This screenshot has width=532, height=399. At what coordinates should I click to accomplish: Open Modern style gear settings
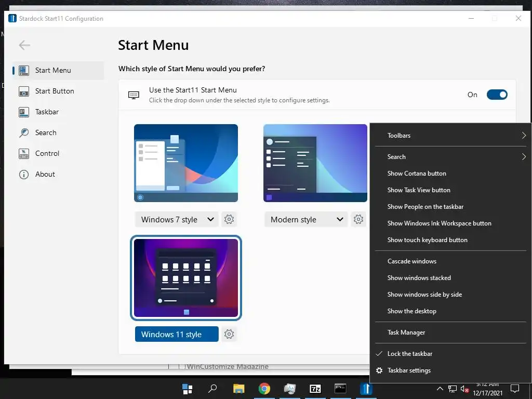[358, 220]
